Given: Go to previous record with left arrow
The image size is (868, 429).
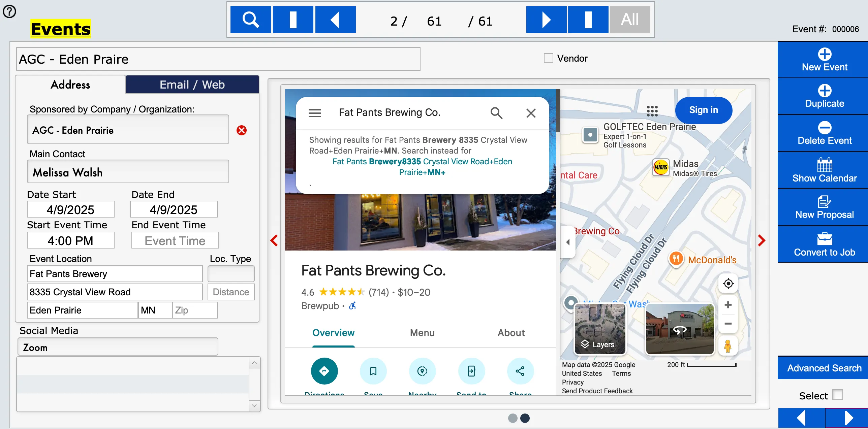Looking at the screenshot, I should coord(335,20).
